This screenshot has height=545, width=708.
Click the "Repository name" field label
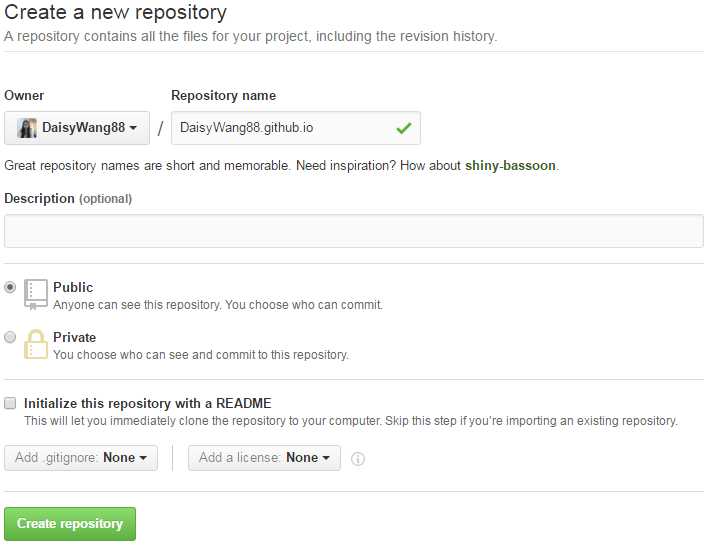pyautogui.click(x=223, y=96)
